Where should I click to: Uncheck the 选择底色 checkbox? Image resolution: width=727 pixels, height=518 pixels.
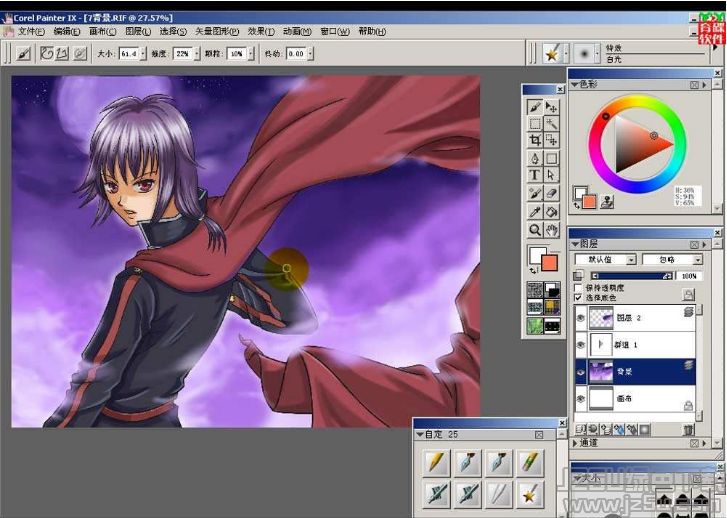point(578,298)
